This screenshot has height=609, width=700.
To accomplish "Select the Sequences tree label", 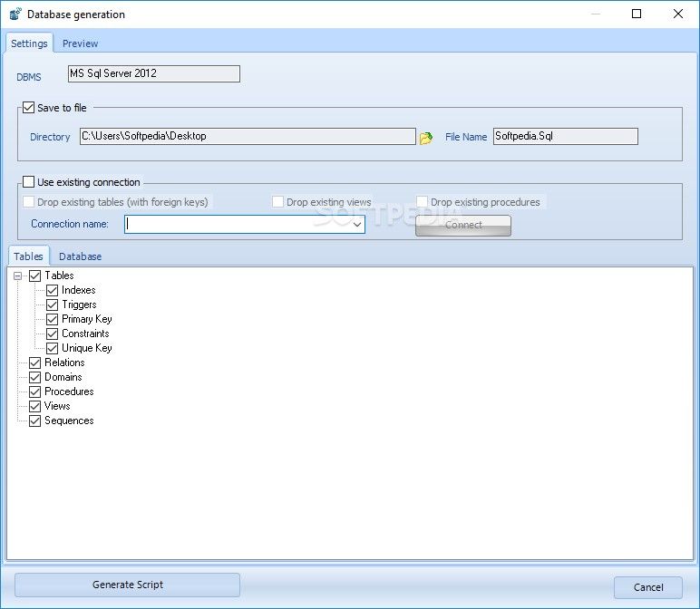I will 69,420.
